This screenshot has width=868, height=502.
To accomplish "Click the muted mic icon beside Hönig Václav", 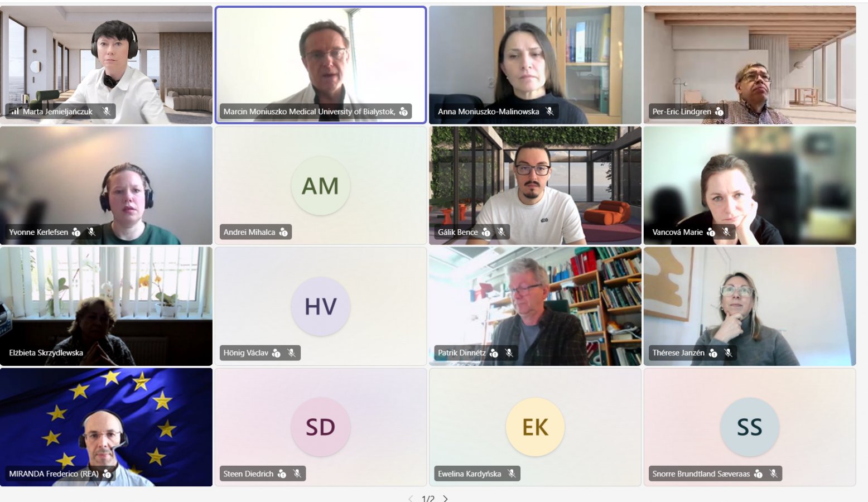I will point(291,353).
